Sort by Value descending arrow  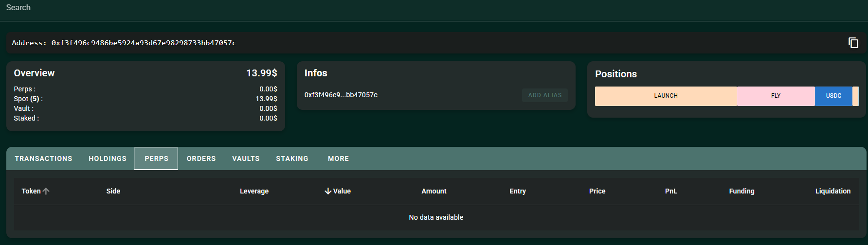(x=328, y=191)
